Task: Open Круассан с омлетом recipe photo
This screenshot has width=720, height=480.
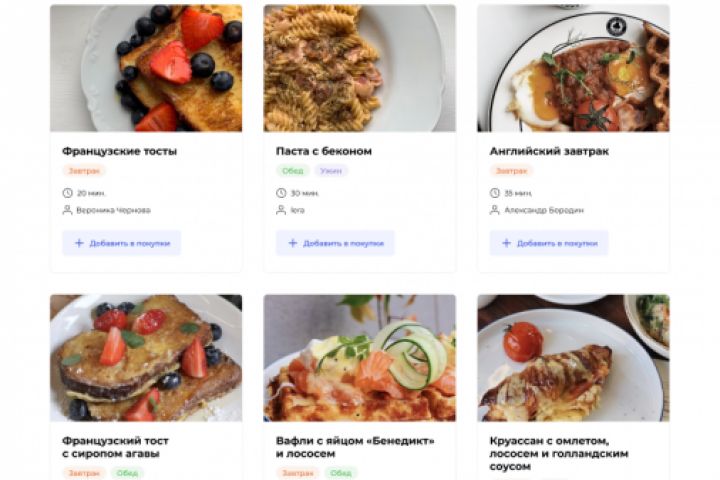Action: click(573, 357)
